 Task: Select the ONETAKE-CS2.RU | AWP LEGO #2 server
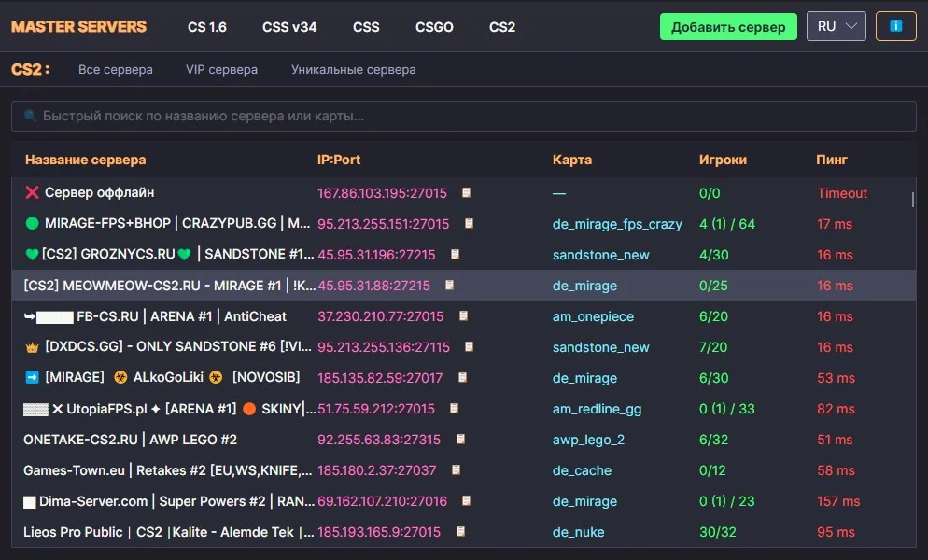[x=130, y=440]
